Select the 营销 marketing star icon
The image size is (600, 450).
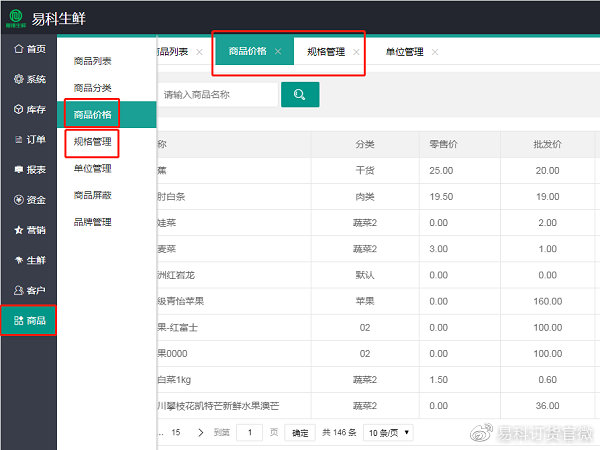coord(19,230)
